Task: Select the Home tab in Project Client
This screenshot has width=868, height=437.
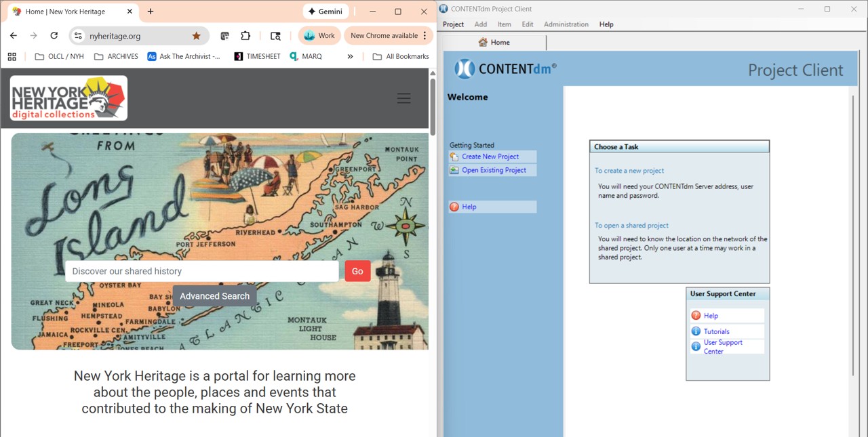Action: click(x=494, y=42)
